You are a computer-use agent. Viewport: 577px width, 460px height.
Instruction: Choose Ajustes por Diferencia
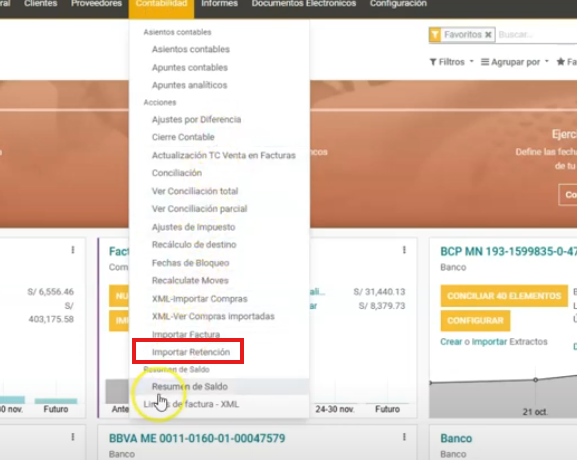click(x=197, y=120)
